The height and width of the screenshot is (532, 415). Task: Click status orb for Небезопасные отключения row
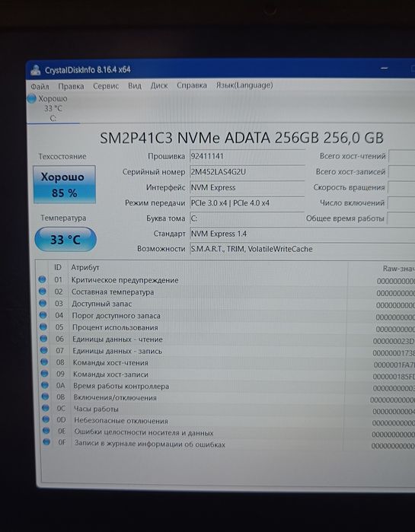46,419
